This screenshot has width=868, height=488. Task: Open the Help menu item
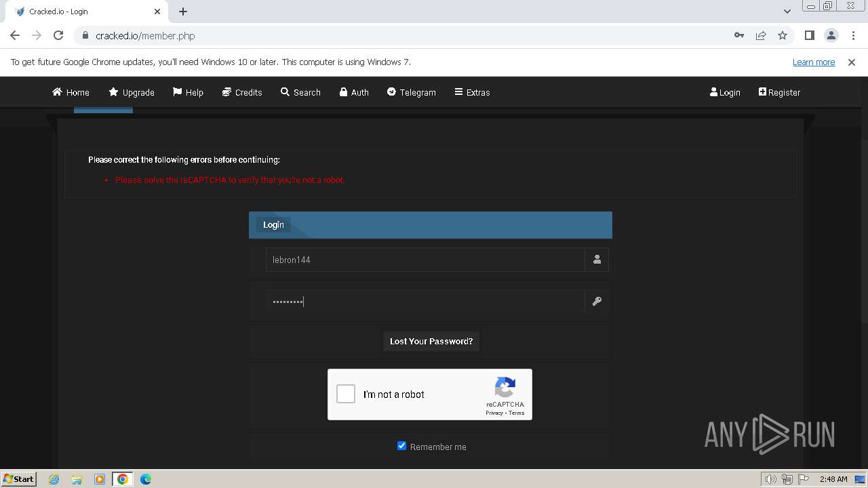[188, 92]
